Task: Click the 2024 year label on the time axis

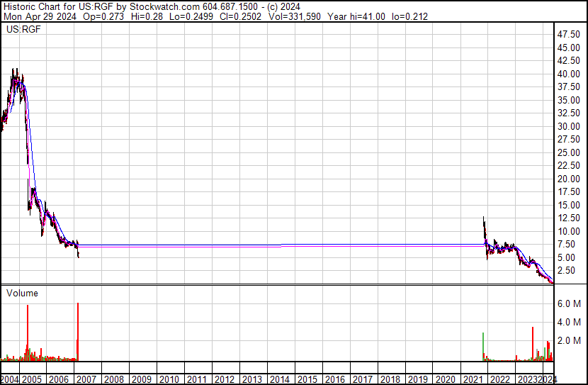Action: 547,379
